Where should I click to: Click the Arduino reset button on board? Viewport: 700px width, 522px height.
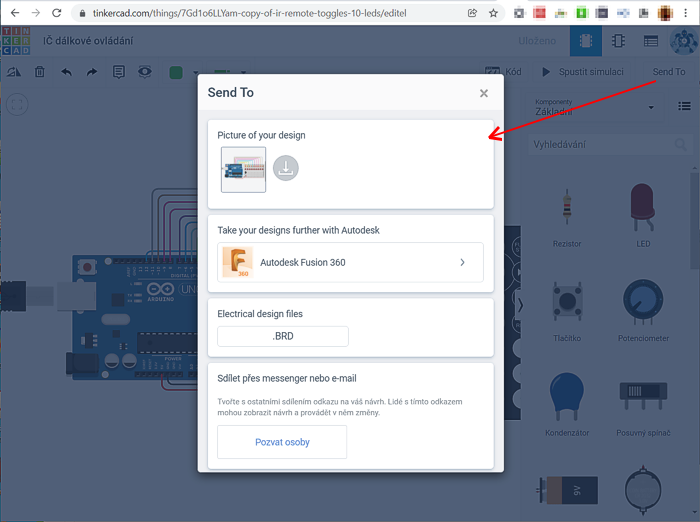click(87, 267)
